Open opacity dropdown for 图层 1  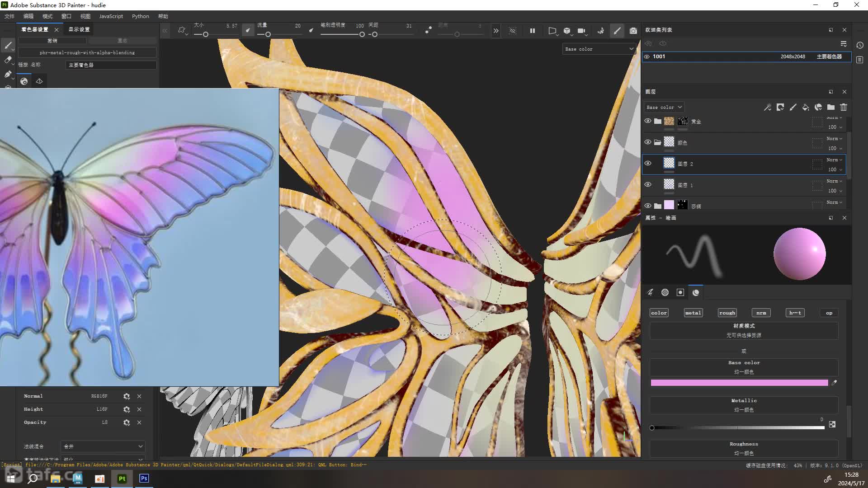pos(835,191)
